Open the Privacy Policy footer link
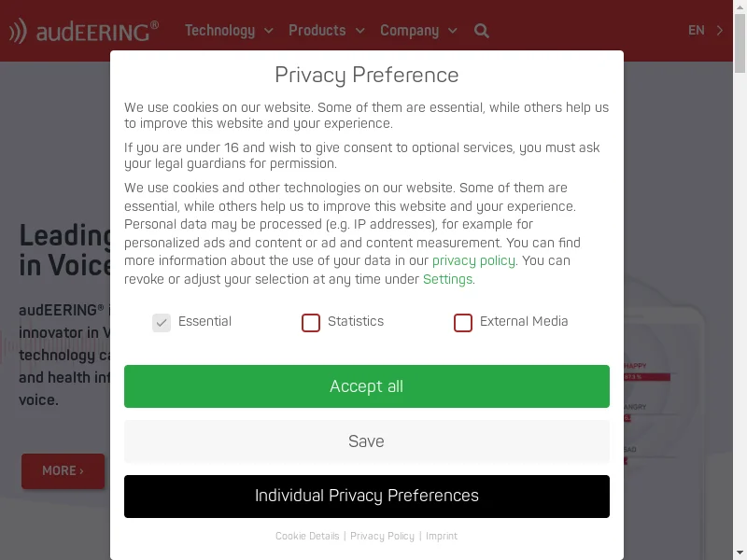 tap(382, 536)
